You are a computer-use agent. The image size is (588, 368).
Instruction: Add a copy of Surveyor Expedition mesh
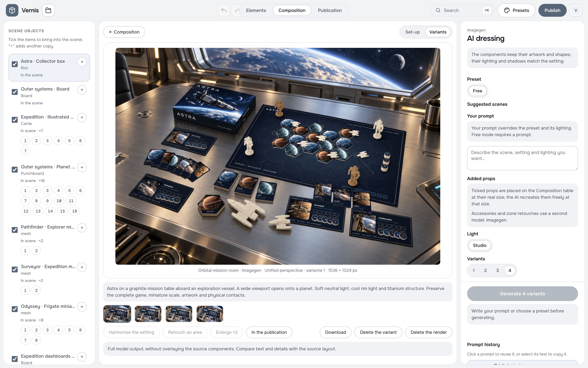click(82, 267)
